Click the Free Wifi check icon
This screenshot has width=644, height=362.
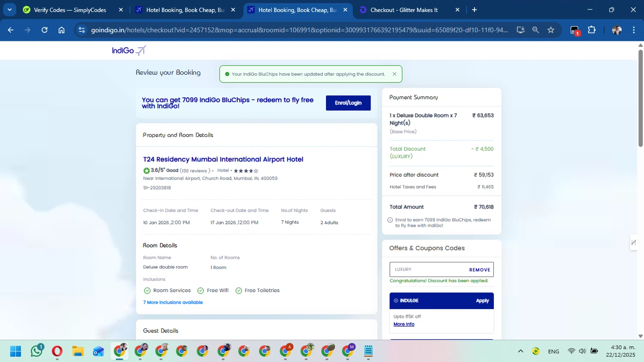200,291
